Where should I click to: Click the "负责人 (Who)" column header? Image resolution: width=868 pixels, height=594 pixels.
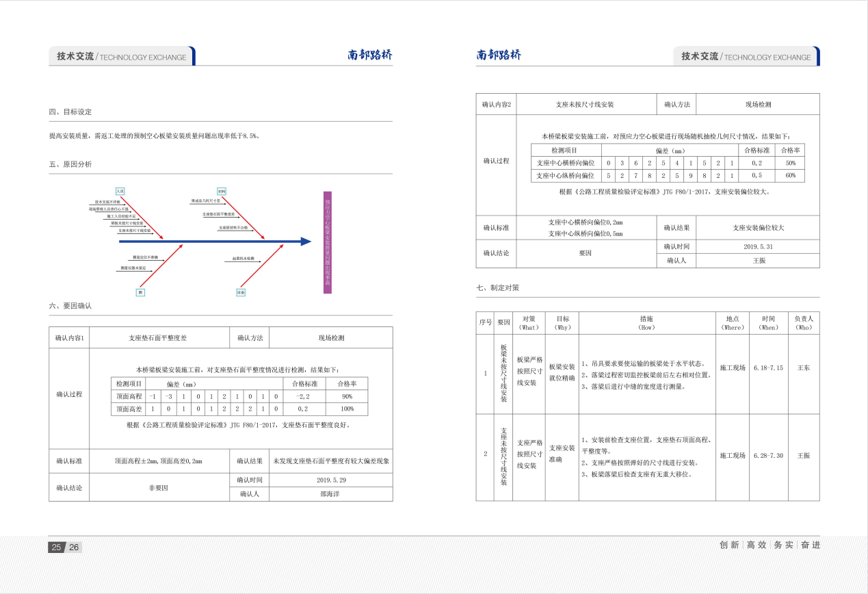804,323
